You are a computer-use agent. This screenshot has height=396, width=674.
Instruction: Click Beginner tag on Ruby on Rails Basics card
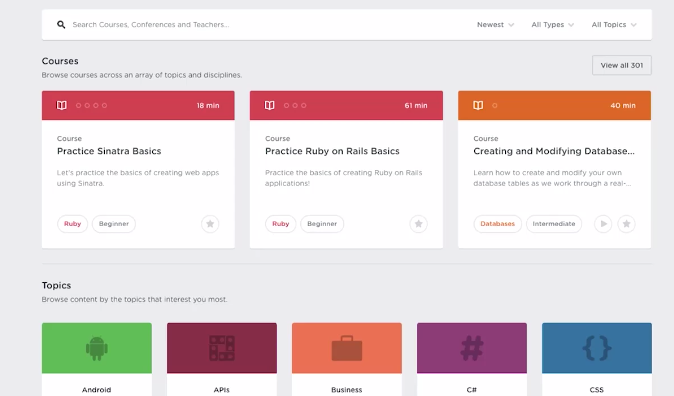coord(322,224)
